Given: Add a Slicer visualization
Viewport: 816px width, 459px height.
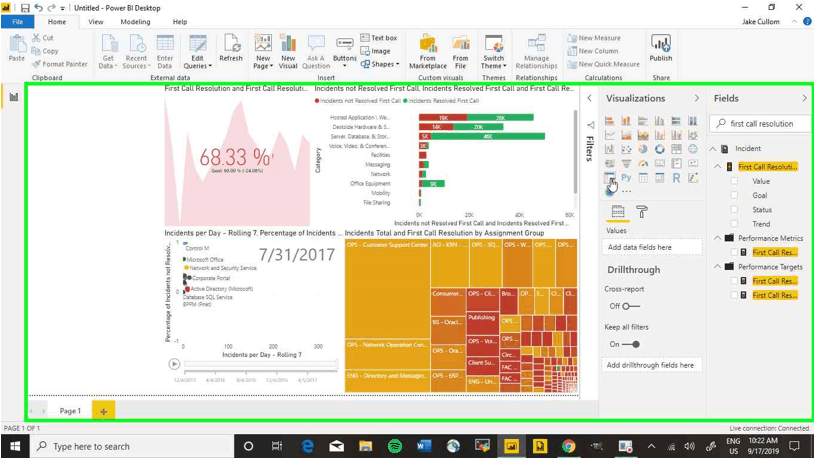Looking at the screenshot, I should point(609,178).
